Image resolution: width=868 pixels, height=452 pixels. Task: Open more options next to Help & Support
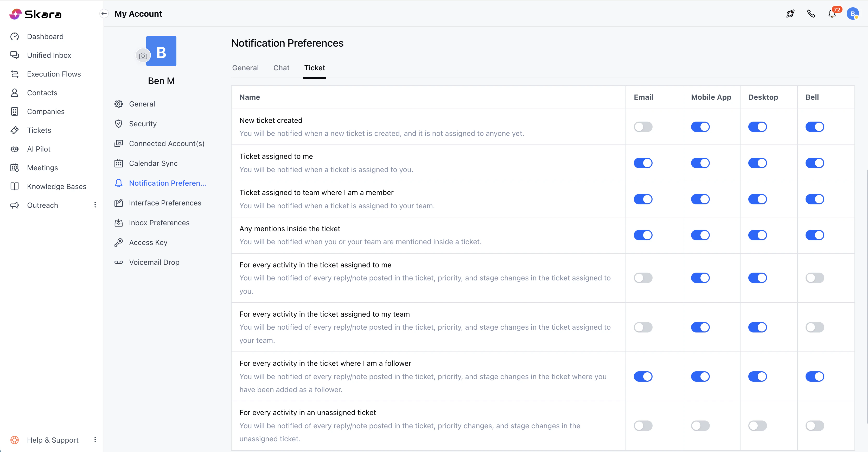[x=95, y=440]
